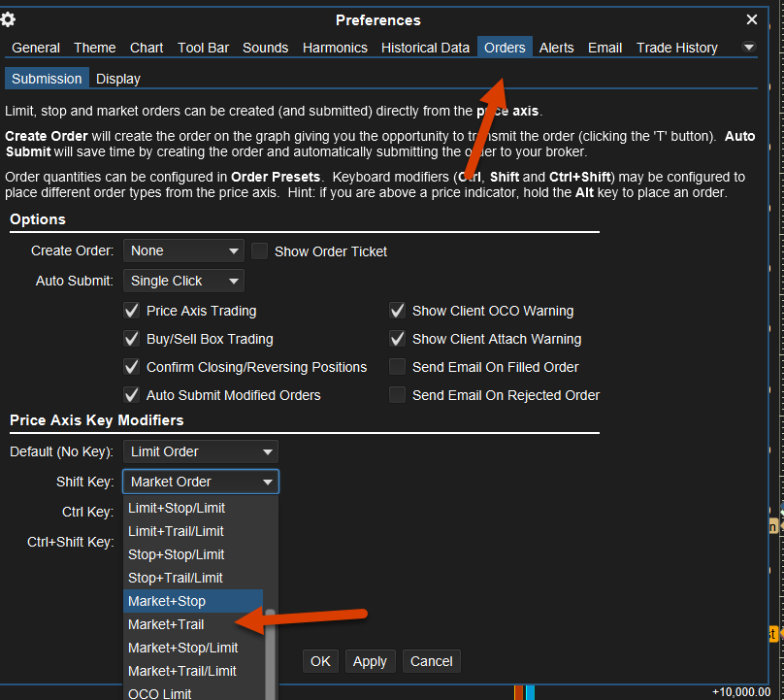
Task: Click the gear icon in title bar
Action: 9,19
